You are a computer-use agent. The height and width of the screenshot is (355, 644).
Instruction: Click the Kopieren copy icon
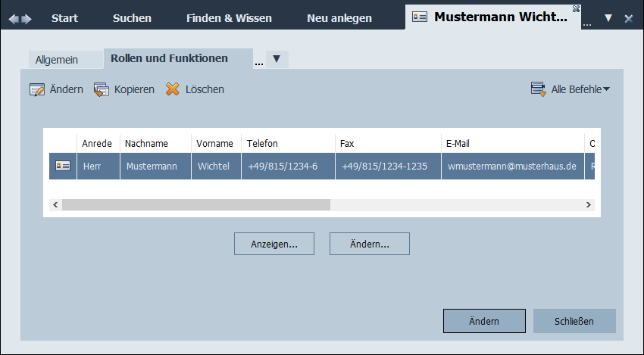tap(102, 90)
